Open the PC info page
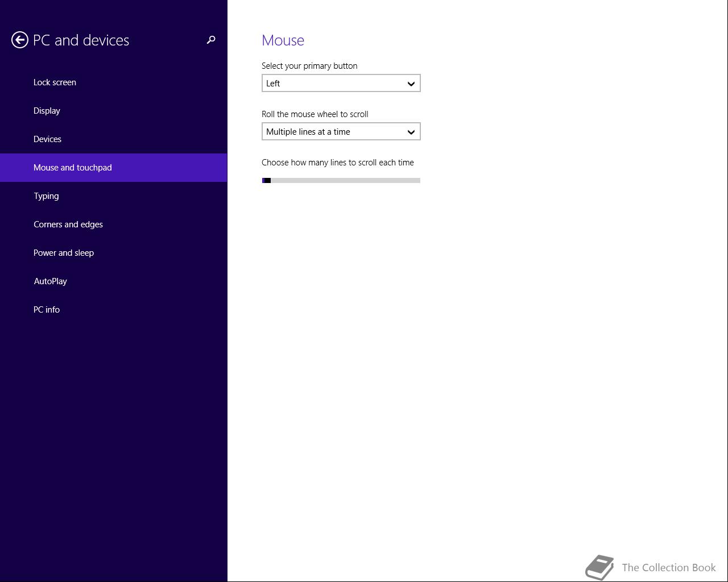The width and height of the screenshot is (728, 582). (x=113, y=310)
